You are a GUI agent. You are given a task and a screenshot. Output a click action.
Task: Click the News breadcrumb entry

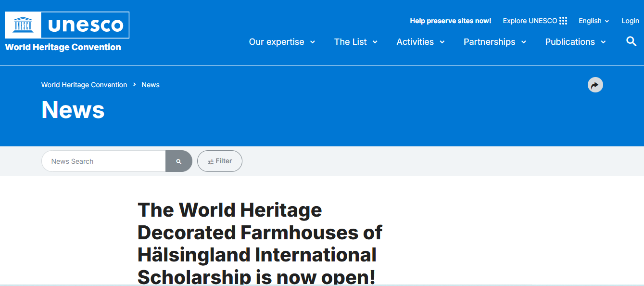[150, 85]
